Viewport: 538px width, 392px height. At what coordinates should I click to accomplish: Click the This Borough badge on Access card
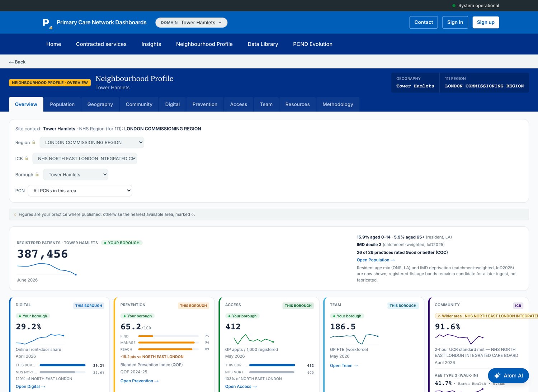[298, 306]
